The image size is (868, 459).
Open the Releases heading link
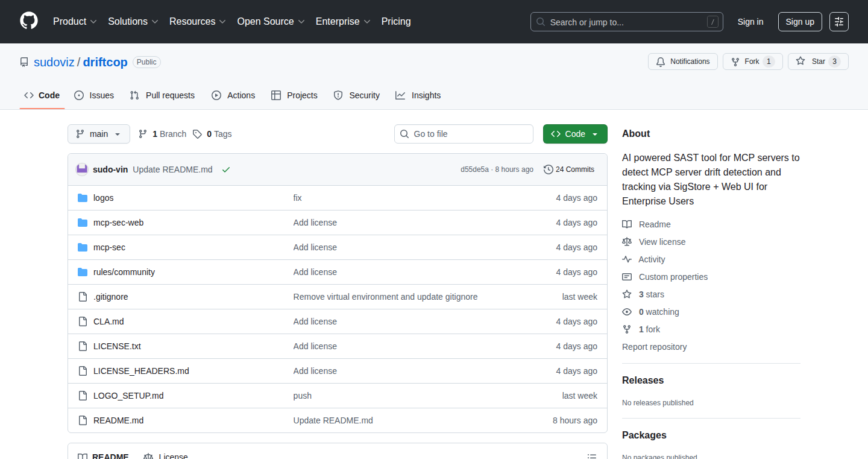tap(643, 381)
